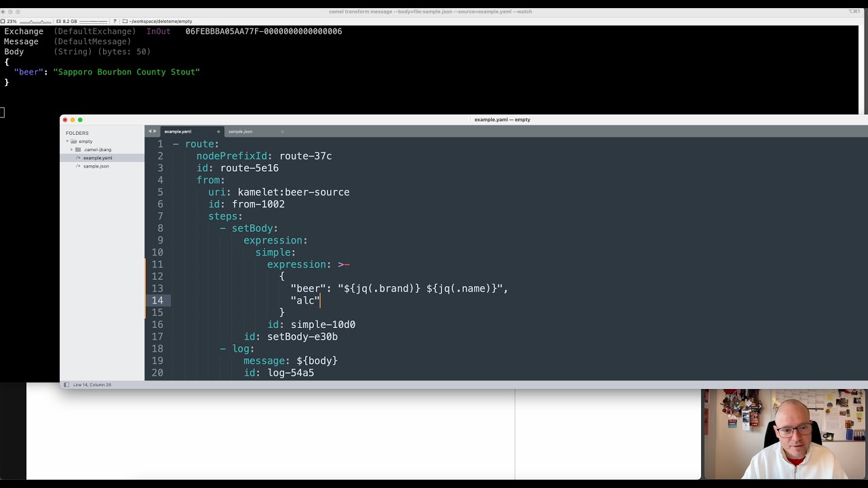The image size is (868, 488).
Task: Click the "beer" key in terminal output
Action: pyautogui.click(x=28, y=72)
